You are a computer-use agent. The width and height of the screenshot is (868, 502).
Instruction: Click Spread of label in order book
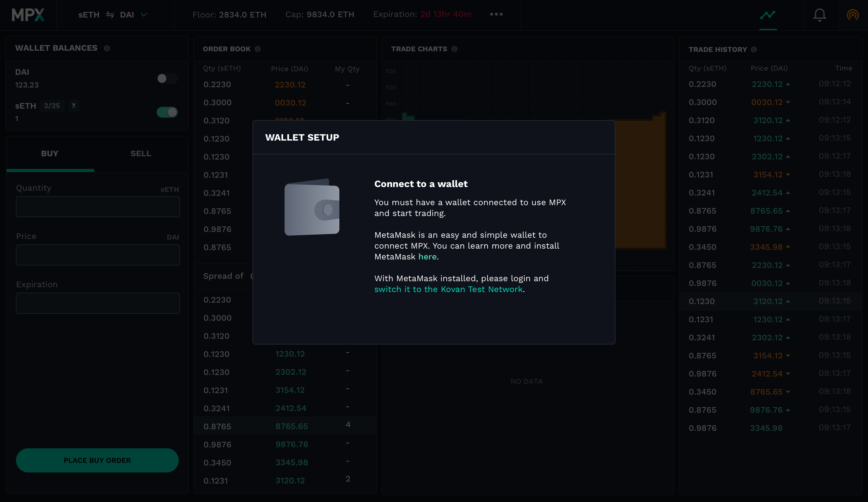pos(223,276)
